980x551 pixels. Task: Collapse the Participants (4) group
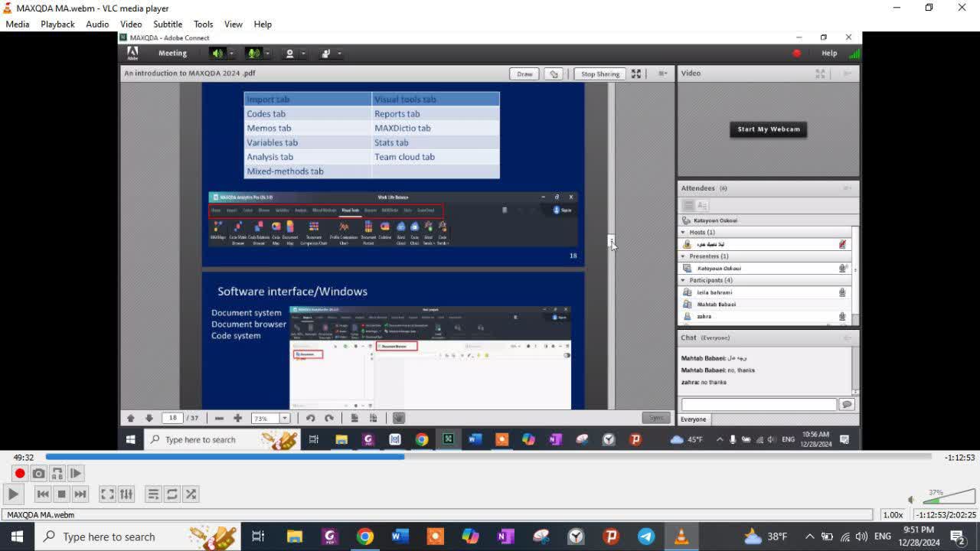pos(683,280)
